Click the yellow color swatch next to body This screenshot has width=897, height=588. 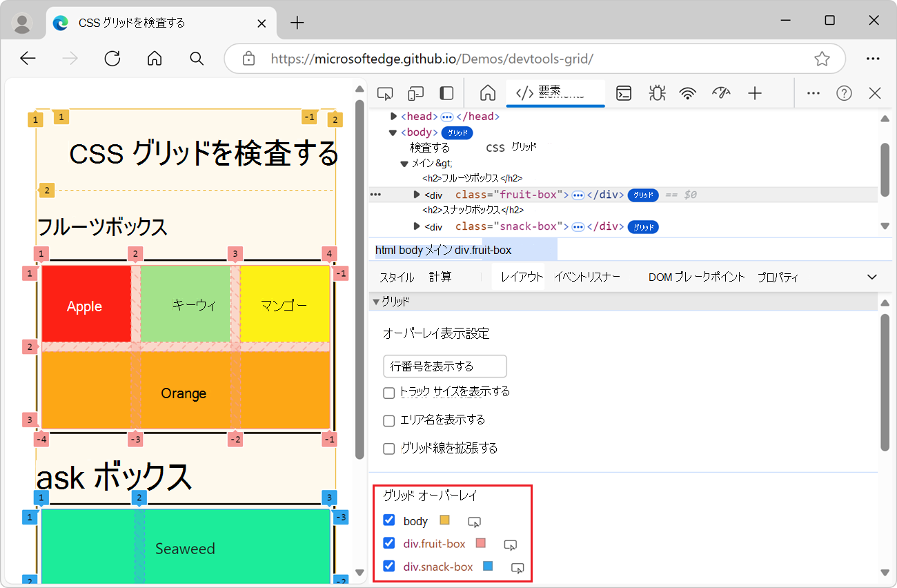pos(444,520)
